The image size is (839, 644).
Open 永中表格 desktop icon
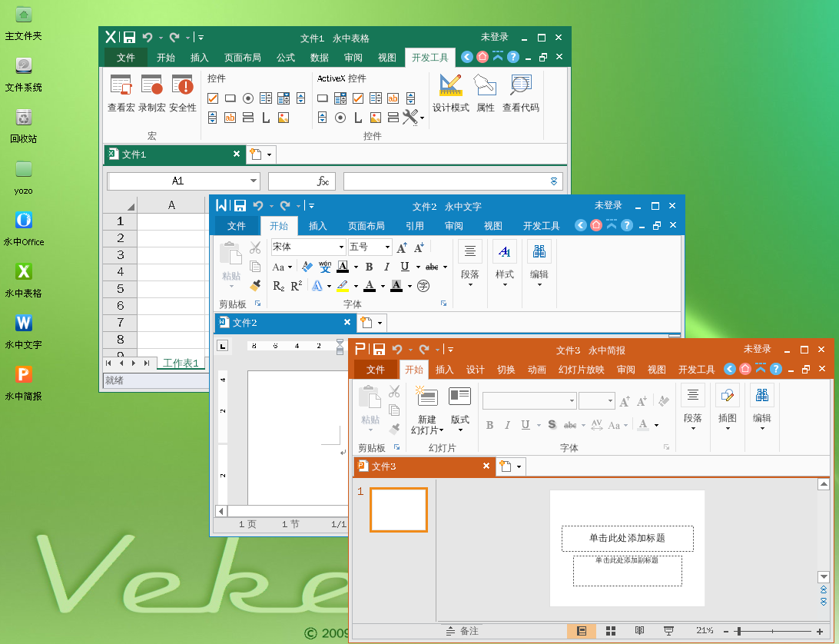pyautogui.click(x=23, y=281)
